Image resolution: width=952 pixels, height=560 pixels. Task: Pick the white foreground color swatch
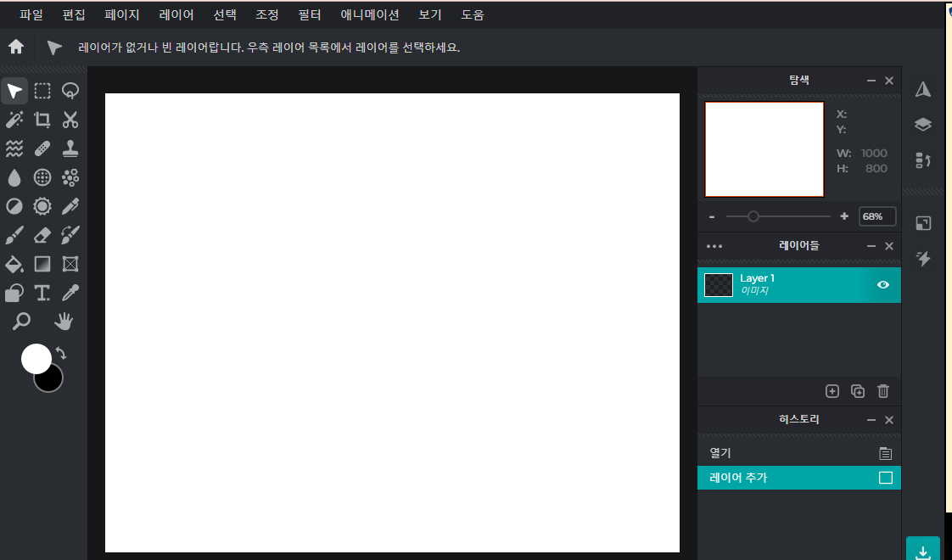pos(36,358)
